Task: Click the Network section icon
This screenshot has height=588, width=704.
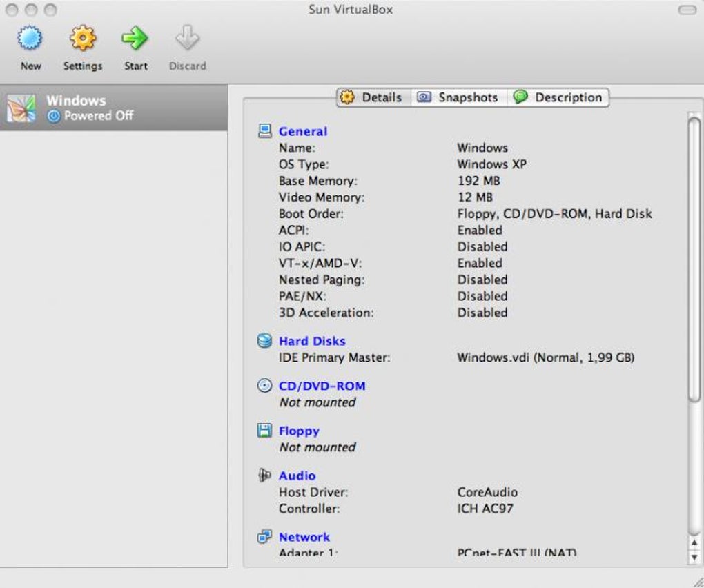Action: pos(264,537)
